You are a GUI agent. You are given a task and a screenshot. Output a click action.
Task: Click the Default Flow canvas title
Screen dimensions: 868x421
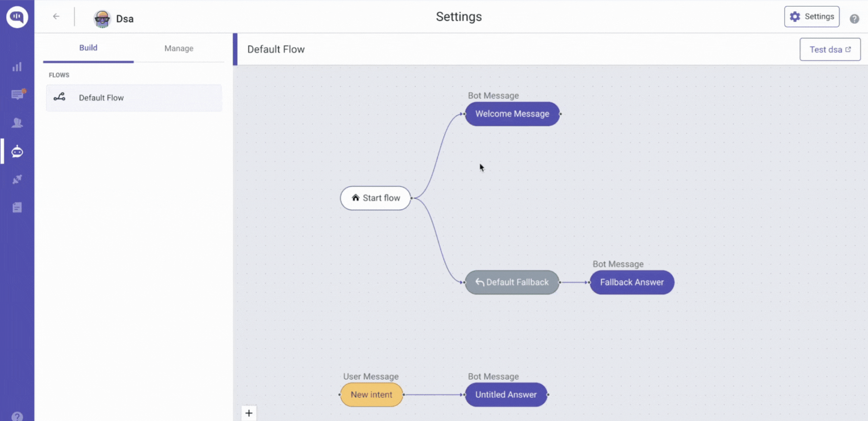276,49
